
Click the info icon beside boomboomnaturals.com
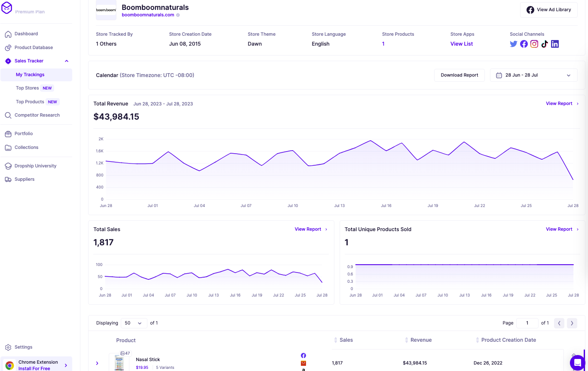178,14
